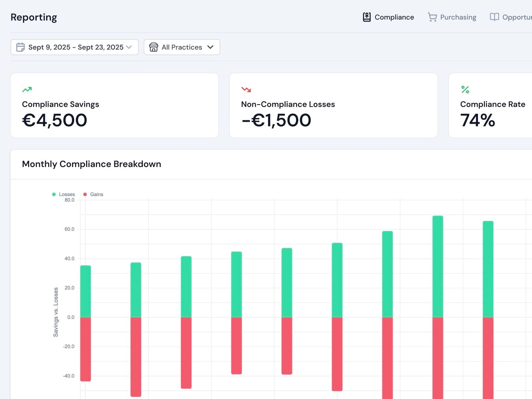Click the Reporting page title
532x399 pixels.
click(34, 17)
